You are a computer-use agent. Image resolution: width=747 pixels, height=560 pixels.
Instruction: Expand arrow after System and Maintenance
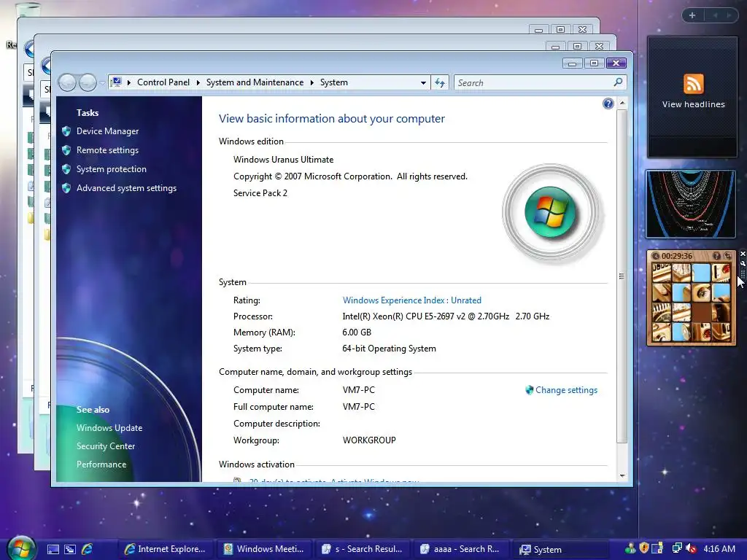coord(312,83)
